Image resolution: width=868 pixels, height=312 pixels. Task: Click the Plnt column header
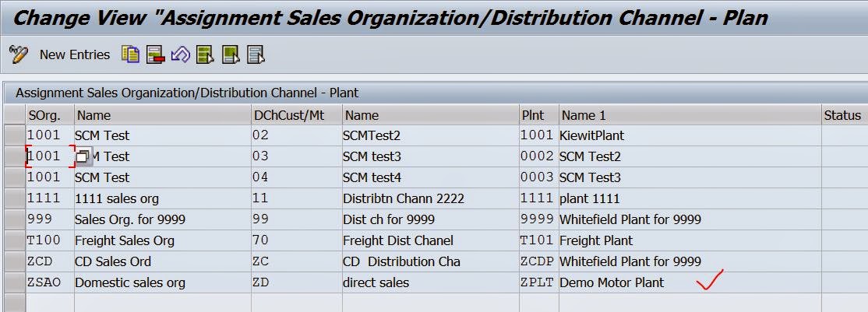pos(538,115)
